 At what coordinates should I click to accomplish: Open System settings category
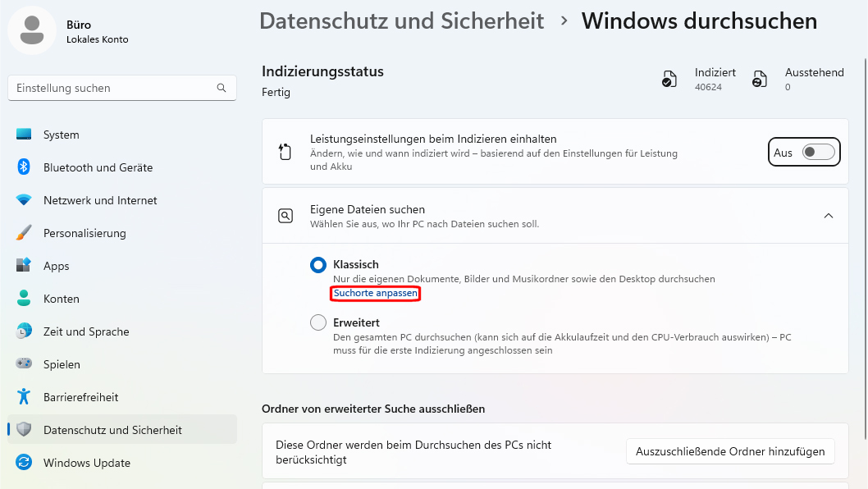tap(122, 135)
